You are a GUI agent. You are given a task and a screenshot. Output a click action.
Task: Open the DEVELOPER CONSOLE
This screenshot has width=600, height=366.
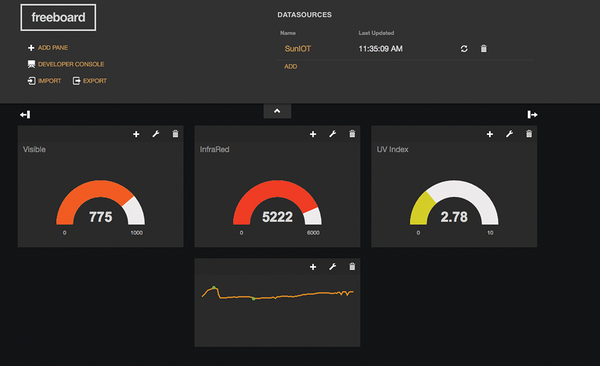(71, 64)
